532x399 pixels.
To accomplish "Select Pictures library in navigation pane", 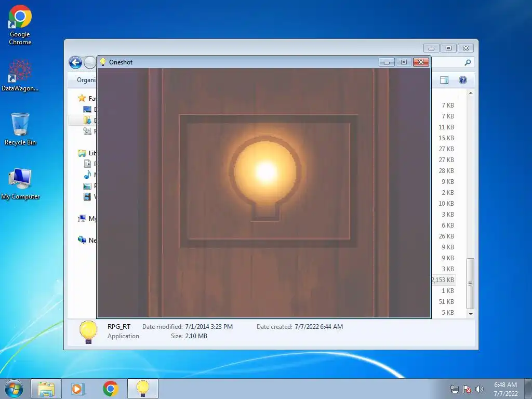I will (87, 186).
